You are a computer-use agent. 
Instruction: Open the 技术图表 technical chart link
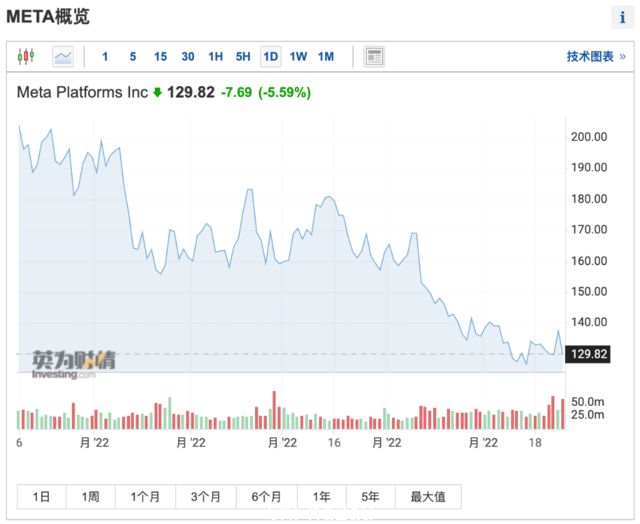coord(596,56)
